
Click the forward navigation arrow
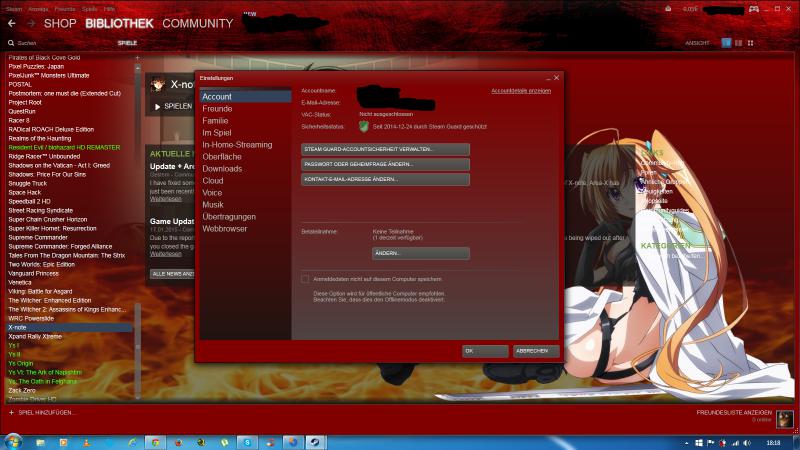pyautogui.click(x=30, y=22)
